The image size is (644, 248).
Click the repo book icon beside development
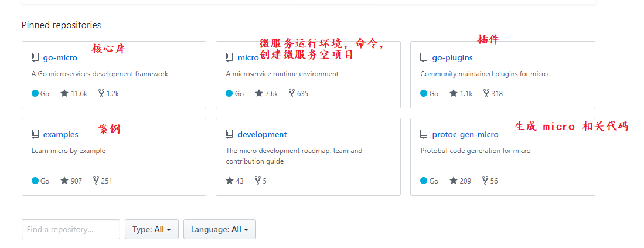(x=230, y=134)
